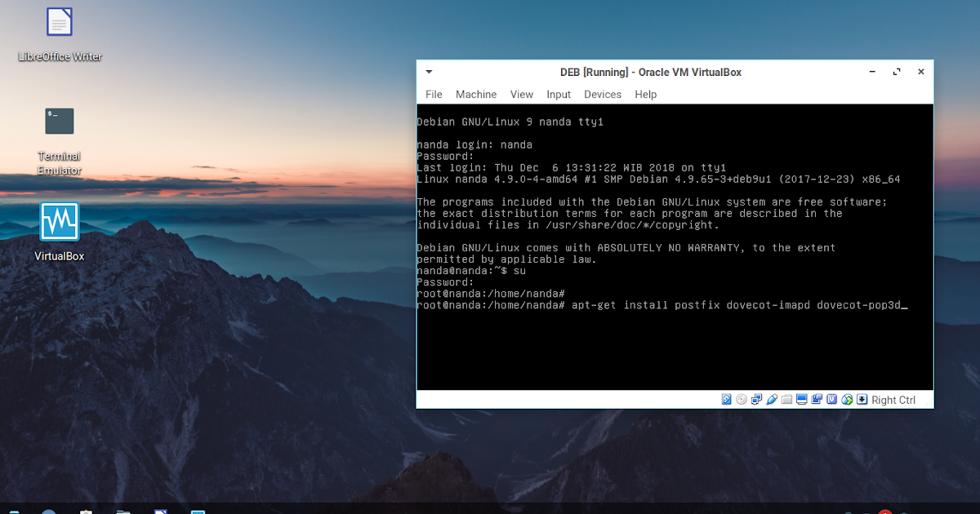Viewport: 980px width, 514px height.
Task: Open the Devices menu
Action: pyautogui.click(x=603, y=95)
